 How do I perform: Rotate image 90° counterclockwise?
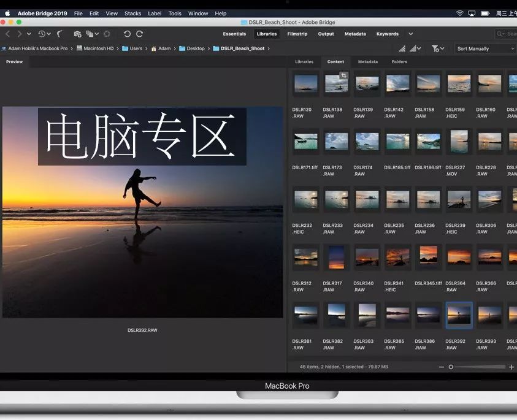point(127,34)
